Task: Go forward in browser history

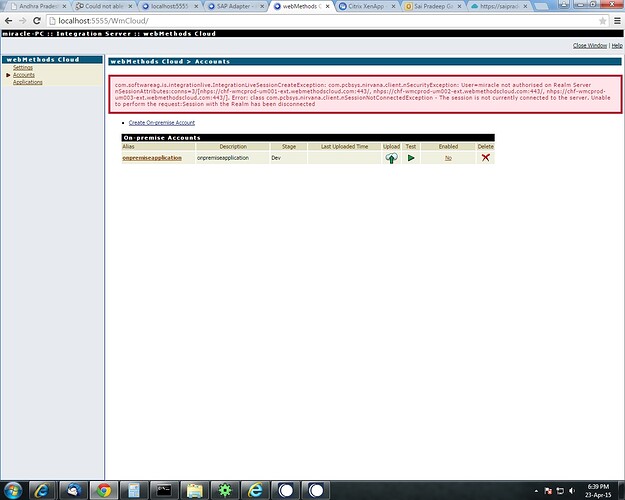Action: [x=22, y=20]
